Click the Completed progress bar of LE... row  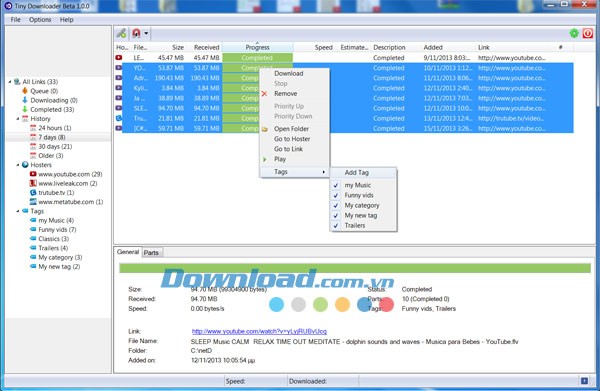(258, 58)
